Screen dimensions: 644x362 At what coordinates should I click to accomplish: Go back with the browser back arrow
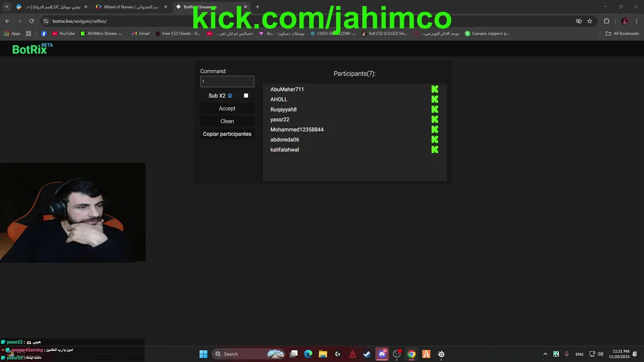coord(7,21)
